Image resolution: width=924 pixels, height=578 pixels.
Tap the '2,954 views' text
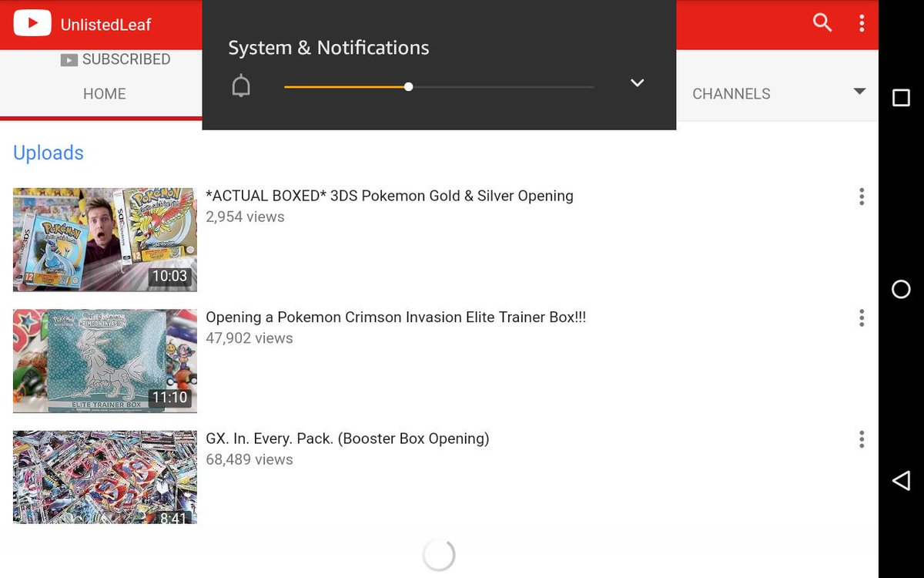(245, 217)
